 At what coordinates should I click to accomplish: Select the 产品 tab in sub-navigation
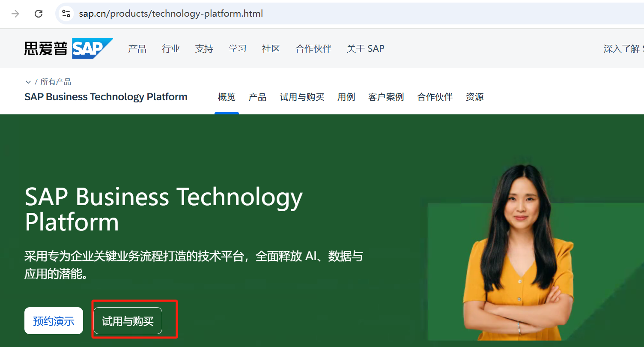(x=258, y=97)
